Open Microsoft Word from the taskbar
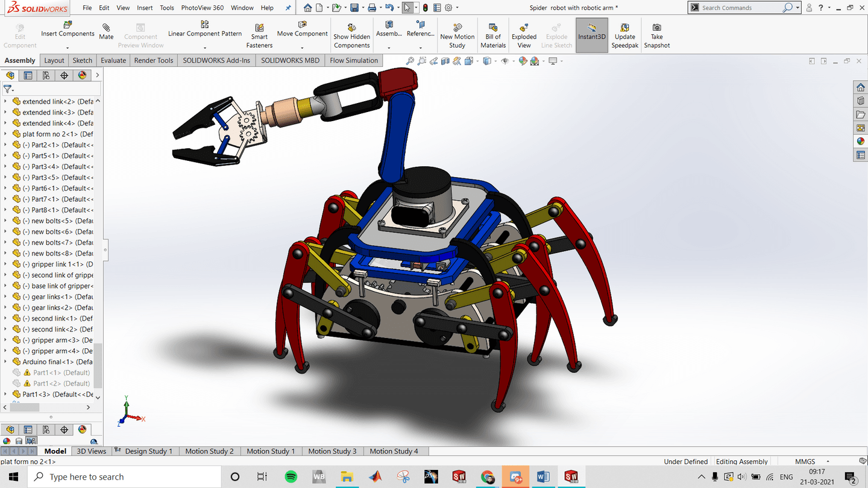Viewport: 868px width, 488px height. (542, 477)
